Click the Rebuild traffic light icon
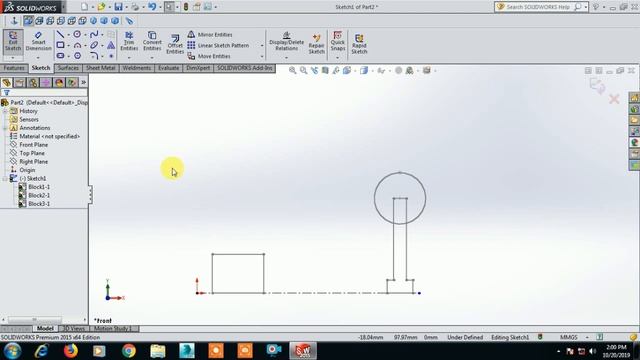This screenshot has height=360, width=640. (186, 7)
